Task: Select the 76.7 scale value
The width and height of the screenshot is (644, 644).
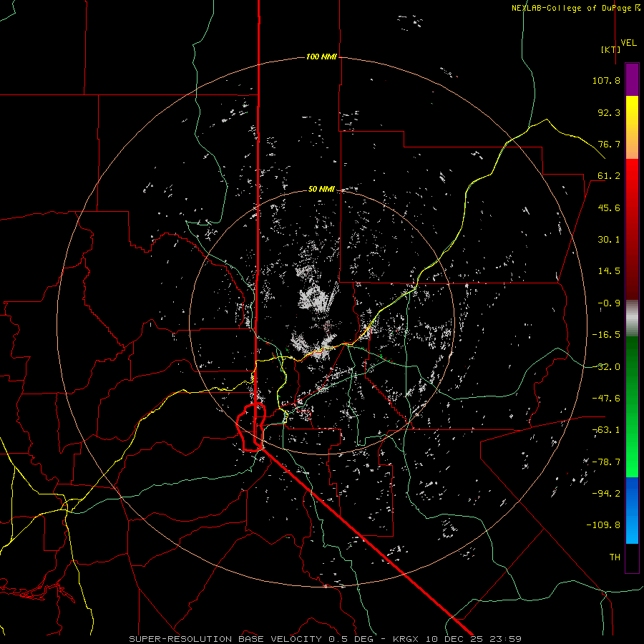Action: click(609, 144)
